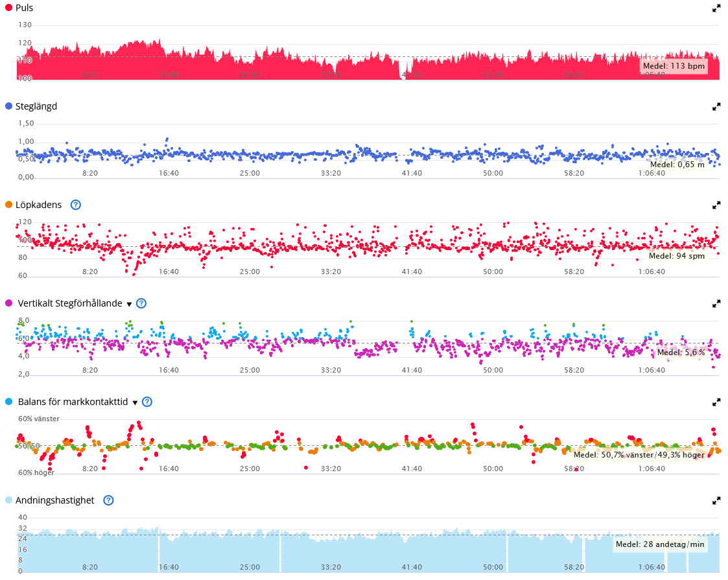Click the 130 y-axis value on Puls
This screenshot has width=728, height=580.
point(25,25)
